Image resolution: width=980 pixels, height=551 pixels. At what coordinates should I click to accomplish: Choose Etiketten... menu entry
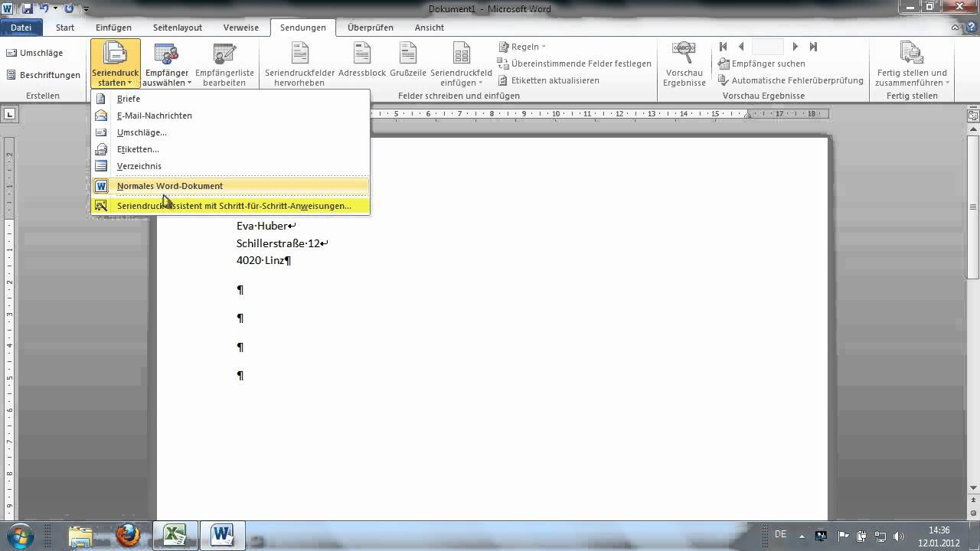click(x=230, y=149)
